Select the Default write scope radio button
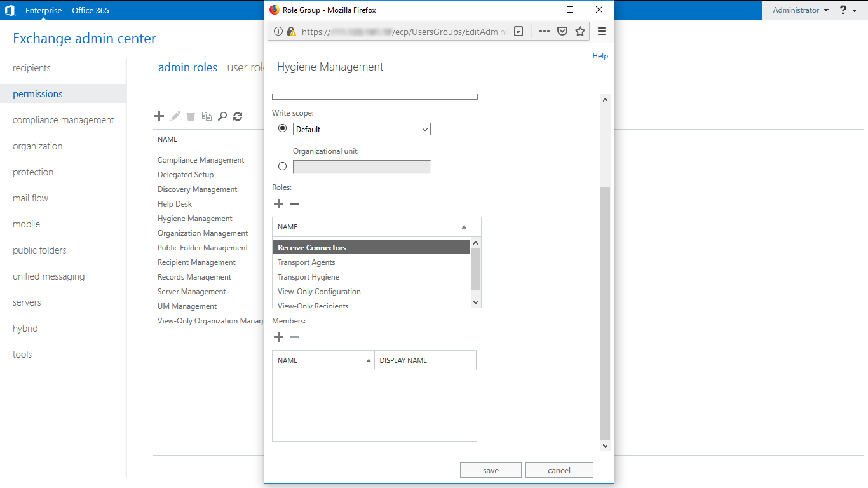This screenshot has width=868, height=488. coord(283,128)
